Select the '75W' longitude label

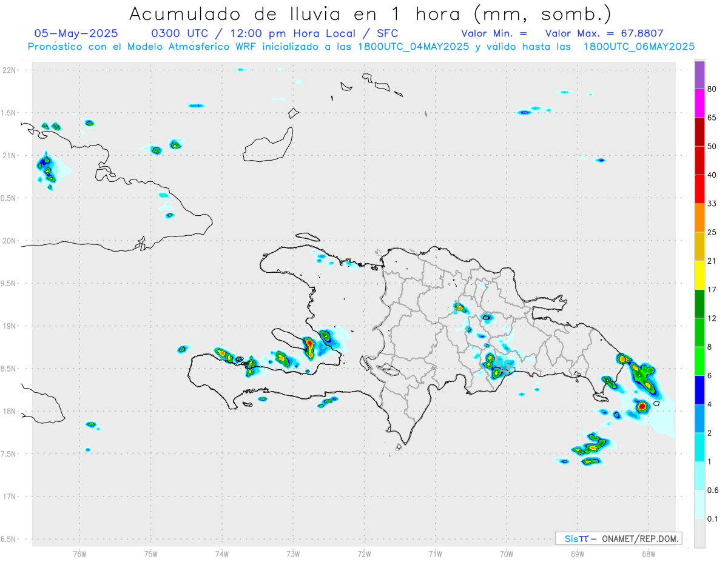(x=151, y=554)
